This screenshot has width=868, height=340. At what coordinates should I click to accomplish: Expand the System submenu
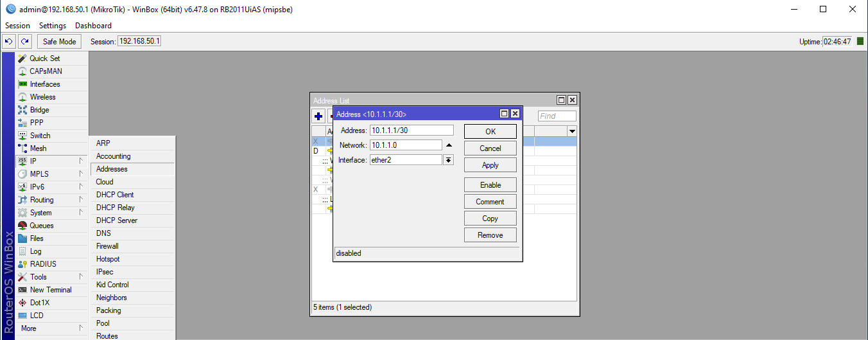(51, 213)
